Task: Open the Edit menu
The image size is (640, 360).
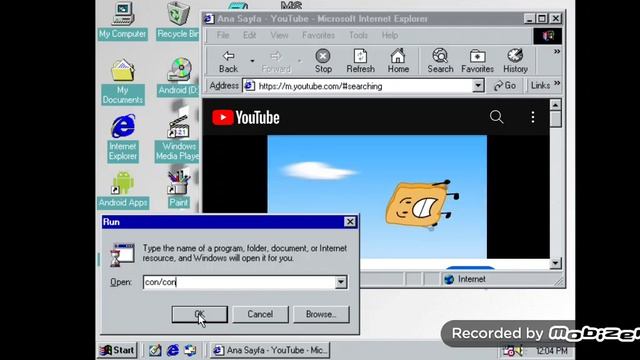Action: coord(249,36)
